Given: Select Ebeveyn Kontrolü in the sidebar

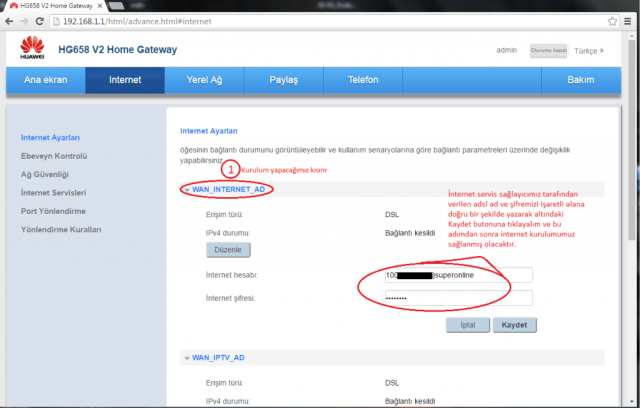Looking at the screenshot, I should click(x=55, y=155).
